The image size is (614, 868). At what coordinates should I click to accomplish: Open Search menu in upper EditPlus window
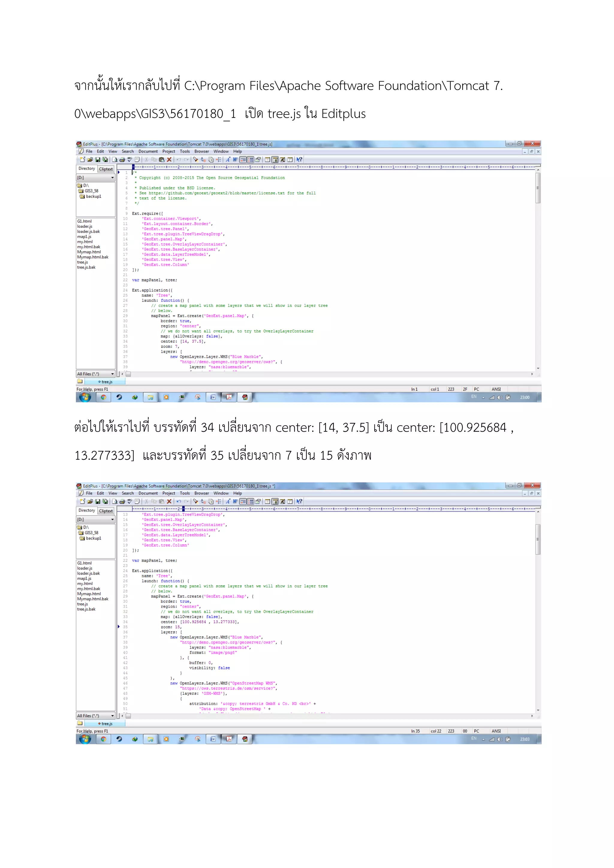pos(128,151)
